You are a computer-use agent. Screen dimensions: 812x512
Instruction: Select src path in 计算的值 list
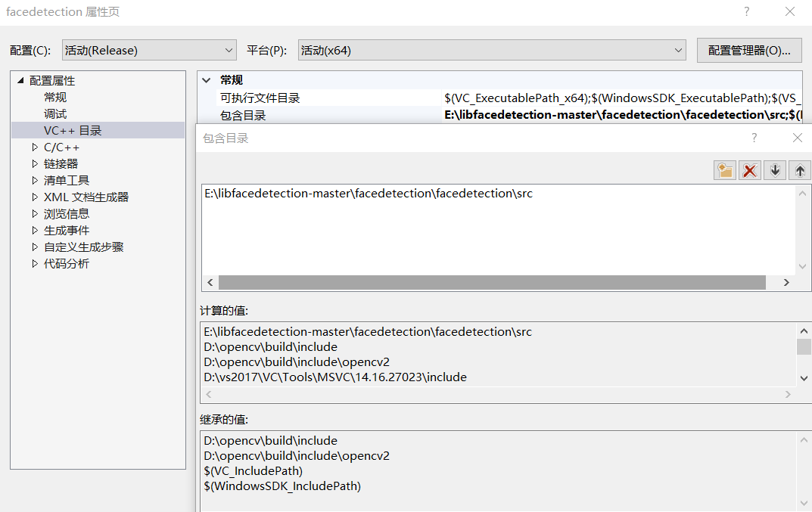coord(368,331)
